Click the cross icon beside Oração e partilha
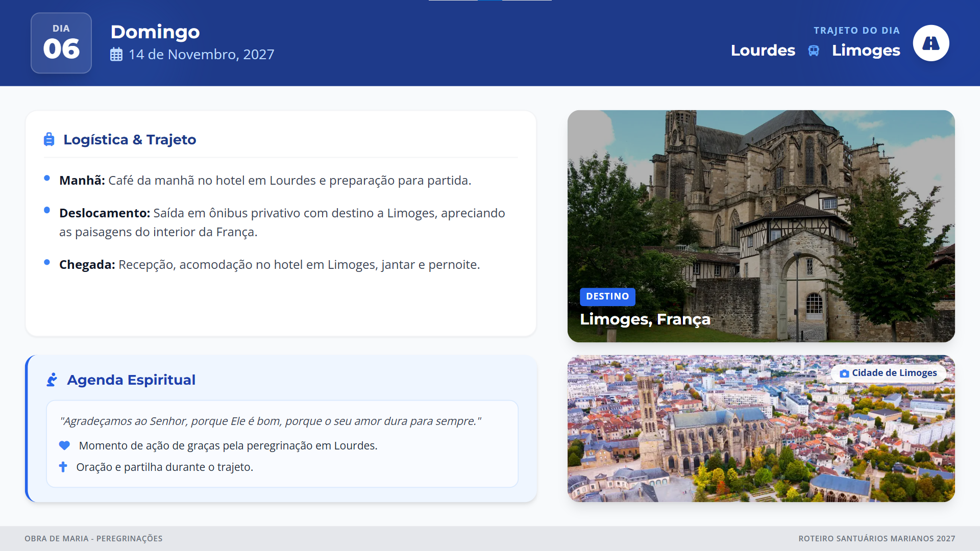Viewport: 980px width, 551px height. point(63,467)
